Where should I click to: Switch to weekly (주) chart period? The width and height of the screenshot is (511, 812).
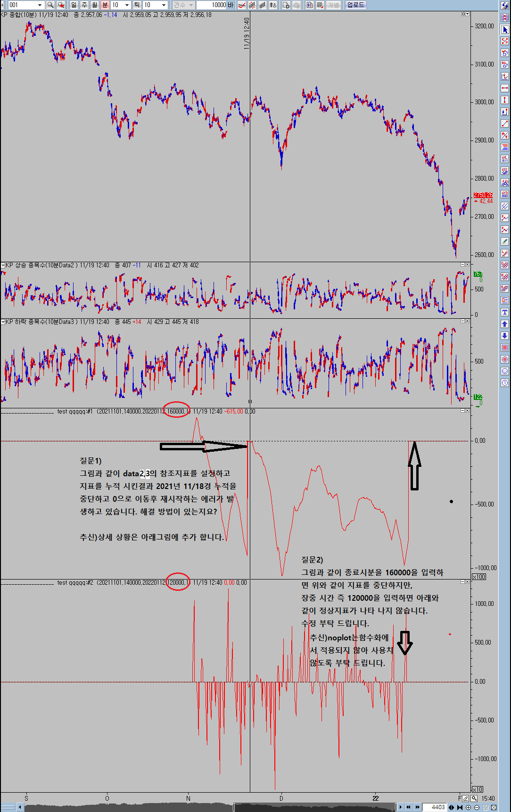click(x=84, y=5)
